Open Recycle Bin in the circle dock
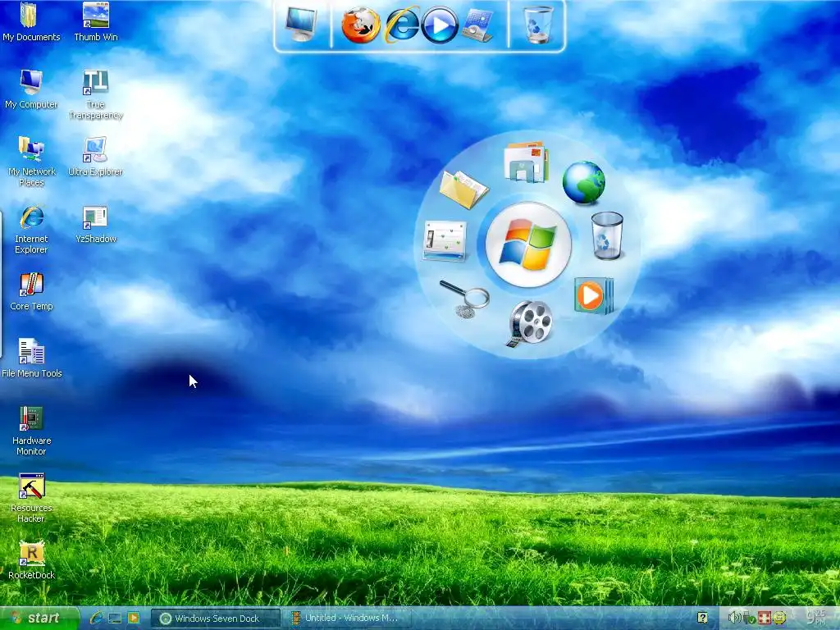The height and width of the screenshot is (630, 840). coord(607,235)
